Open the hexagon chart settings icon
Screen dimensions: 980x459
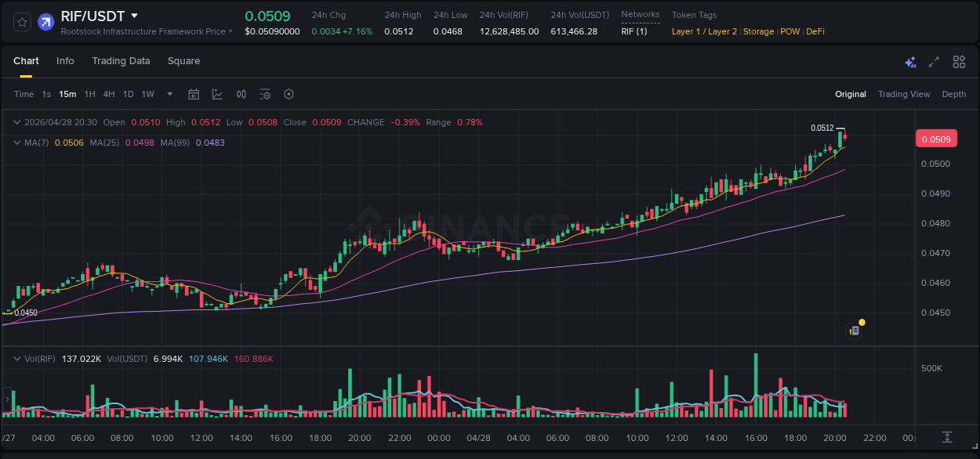pyautogui.click(x=289, y=94)
